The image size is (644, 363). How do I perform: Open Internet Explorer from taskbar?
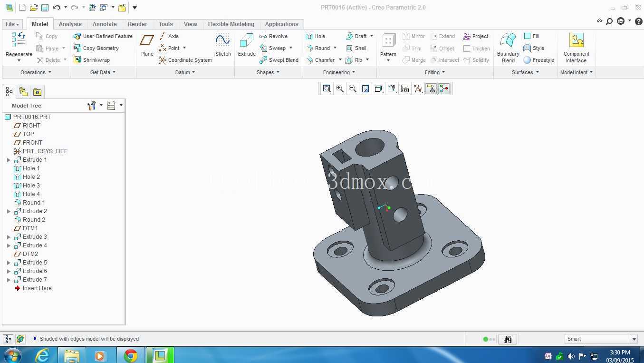point(43,355)
